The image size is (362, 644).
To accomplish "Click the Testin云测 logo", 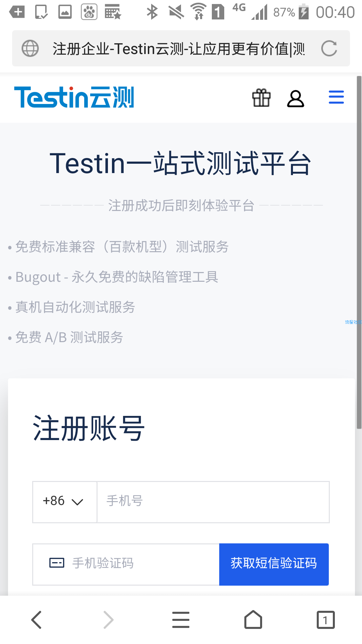I will pos(74,97).
